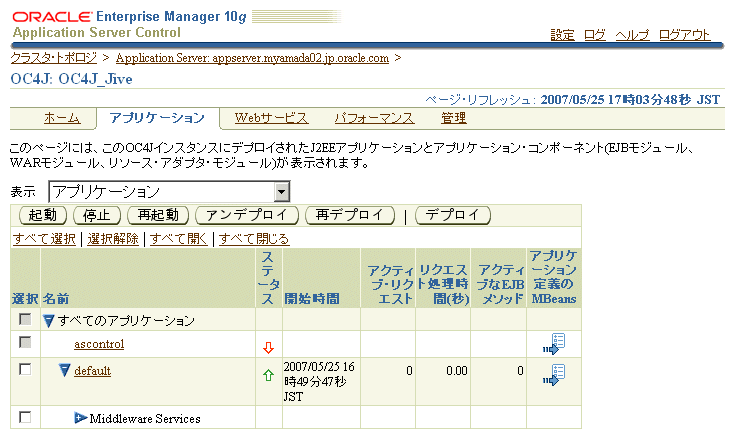
Task: Click the すべて開く link
Action: pyautogui.click(x=179, y=239)
